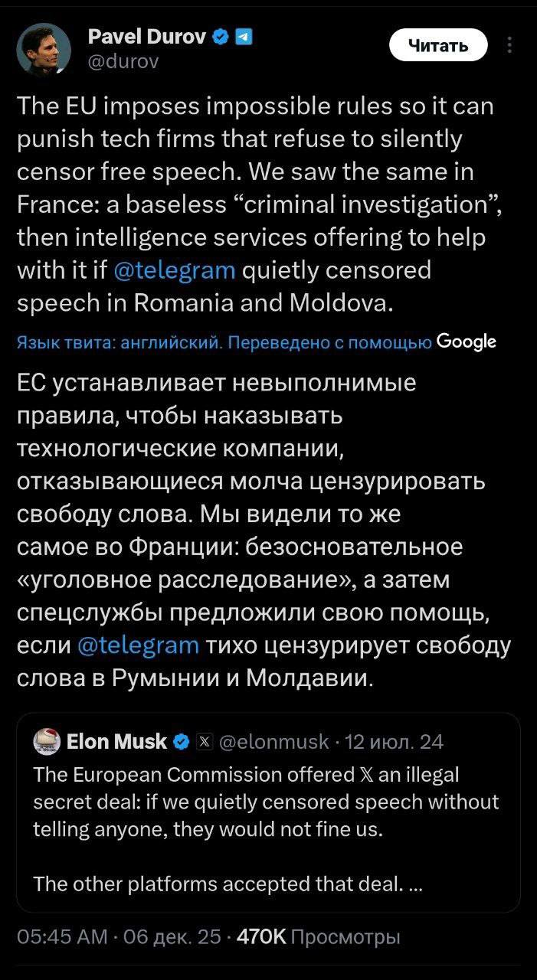
Task: Open the Pavel Durov display name
Action: 147,36
